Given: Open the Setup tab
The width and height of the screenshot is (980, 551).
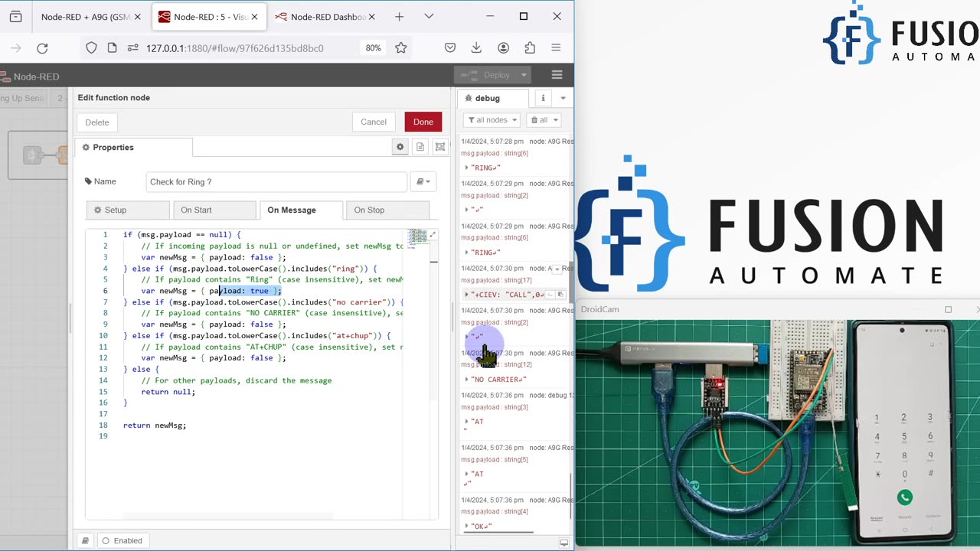Looking at the screenshot, I should point(128,210).
